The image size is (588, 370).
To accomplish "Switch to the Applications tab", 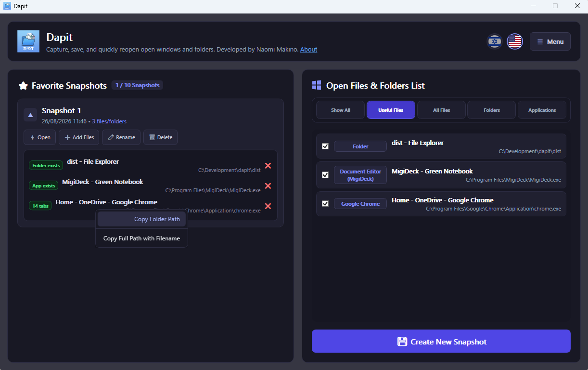I will tap(542, 110).
